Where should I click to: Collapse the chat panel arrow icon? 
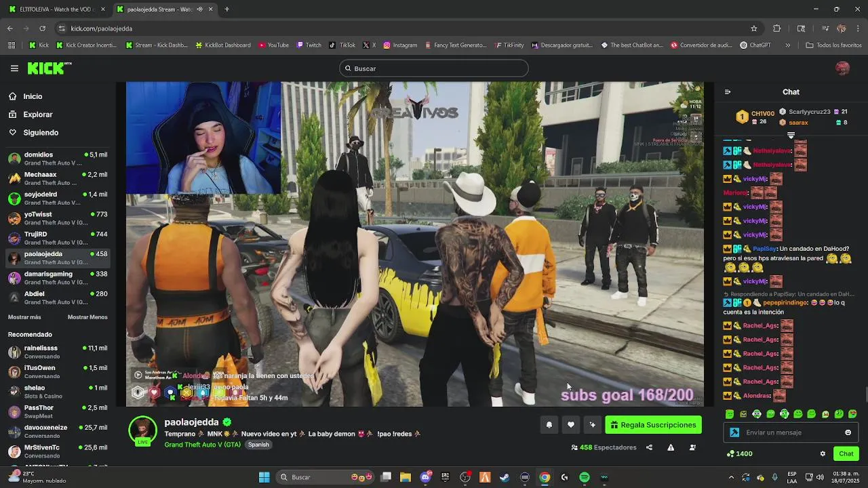coord(728,92)
